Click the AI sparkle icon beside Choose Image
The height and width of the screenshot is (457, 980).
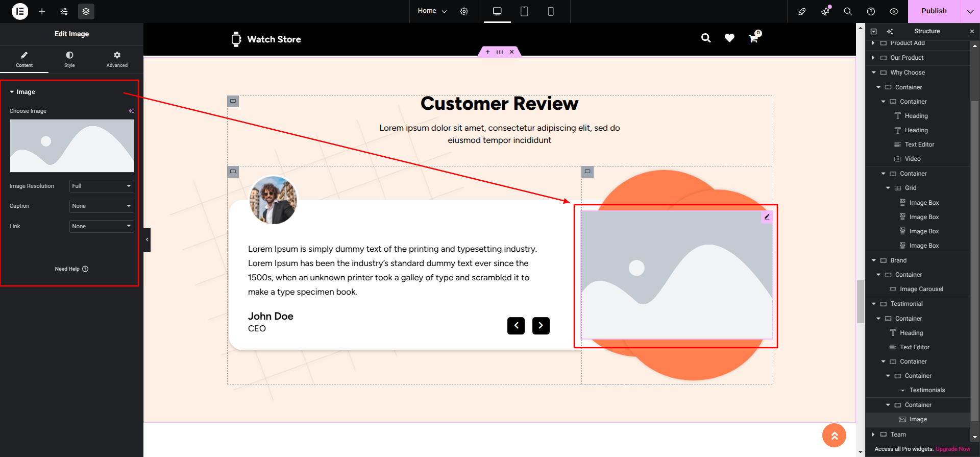[131, 111]
